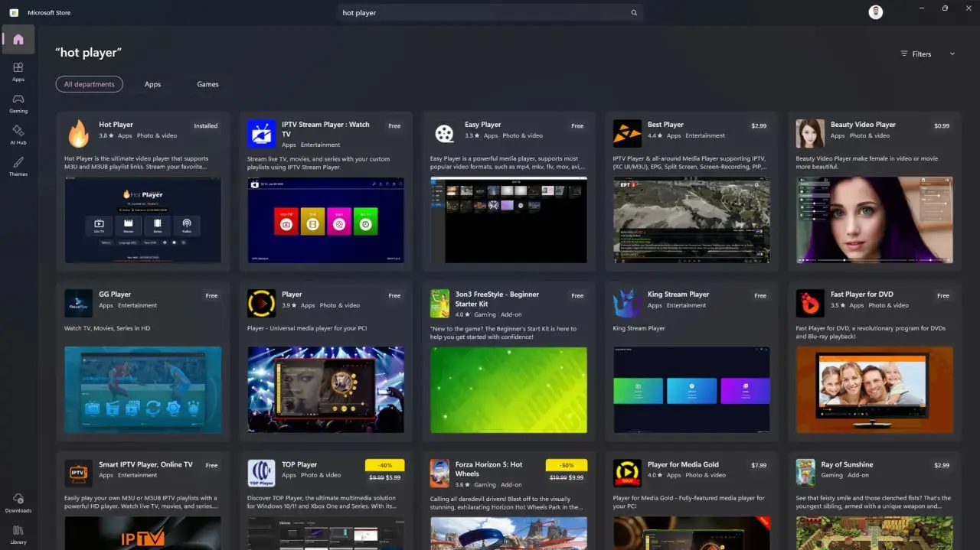Click the Best Player app icon
Image resolution: width=980 pixels, height=550 pixels.
pos(627,133)
